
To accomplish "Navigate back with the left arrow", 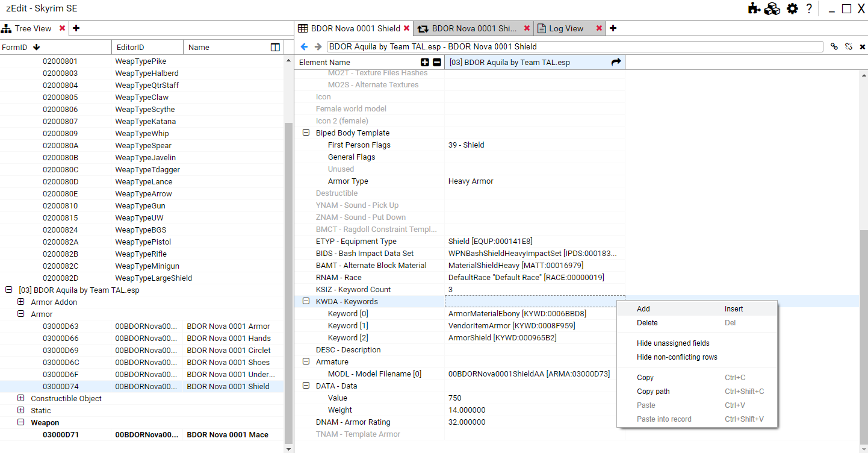I will click(304, 46).
